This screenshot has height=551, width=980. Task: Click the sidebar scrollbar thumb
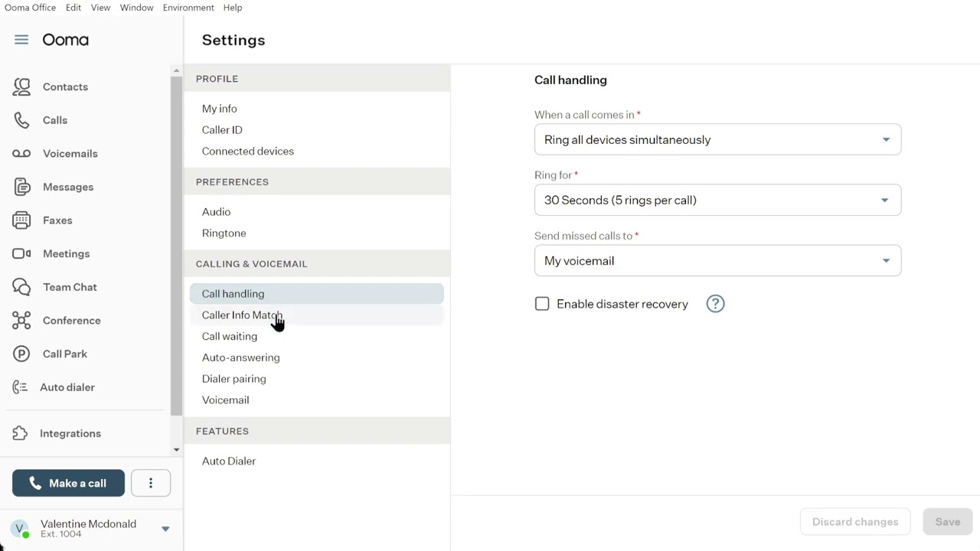(x=176, y=245)
